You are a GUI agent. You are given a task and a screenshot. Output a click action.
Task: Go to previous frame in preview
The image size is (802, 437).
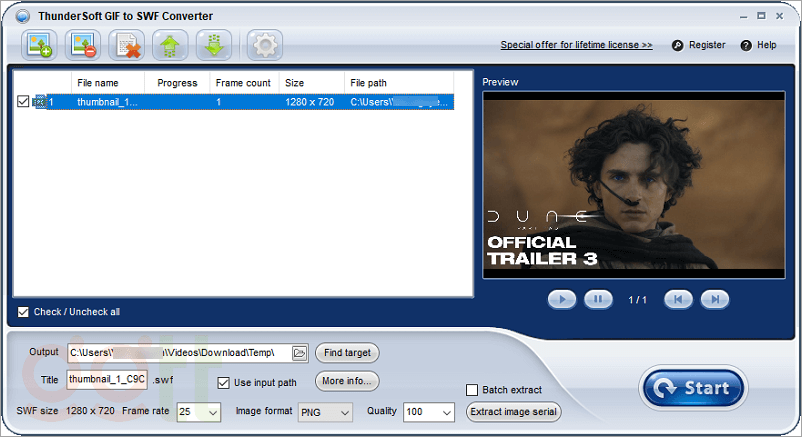coord(679,299)
